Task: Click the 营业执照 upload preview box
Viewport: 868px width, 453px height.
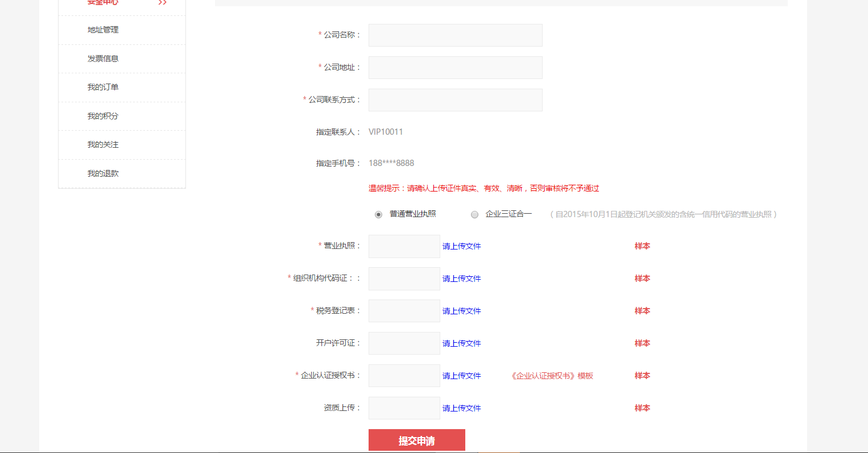Action: [x=404, y=246]
